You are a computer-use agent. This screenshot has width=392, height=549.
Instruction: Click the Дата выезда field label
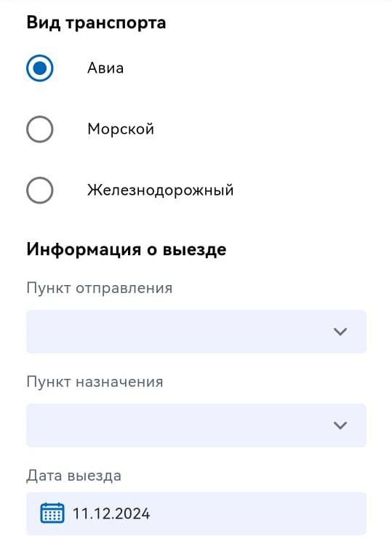click(74, 476)
